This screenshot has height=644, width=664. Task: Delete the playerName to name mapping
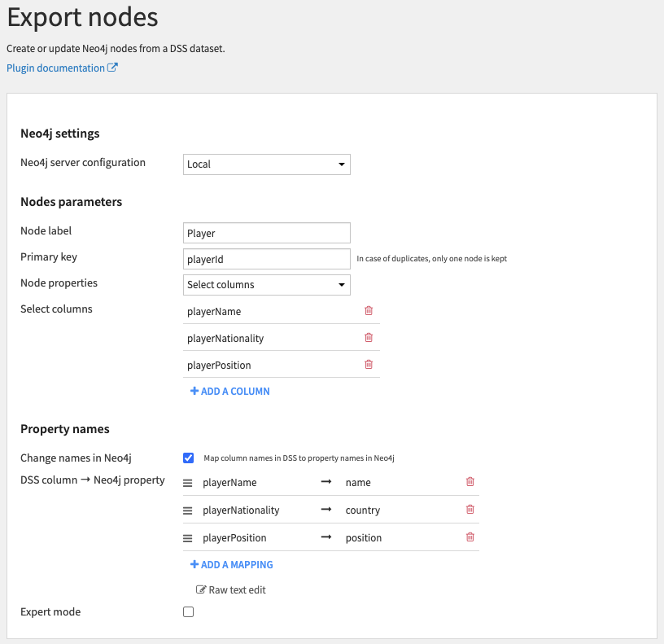(x=470, y=482)
